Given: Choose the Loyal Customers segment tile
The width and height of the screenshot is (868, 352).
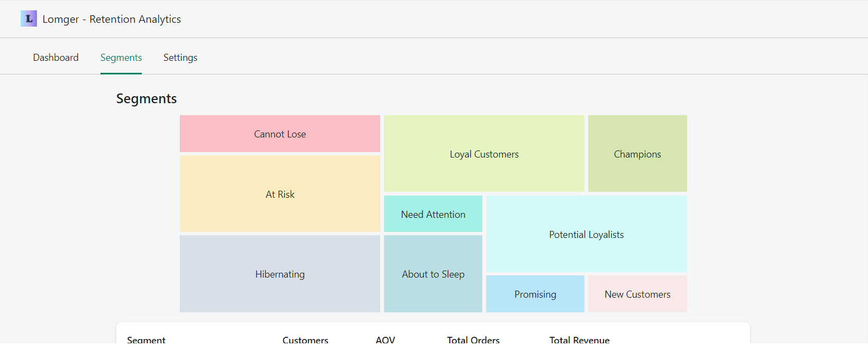Looking at the screenshot, I should click(x=484, y=154).
